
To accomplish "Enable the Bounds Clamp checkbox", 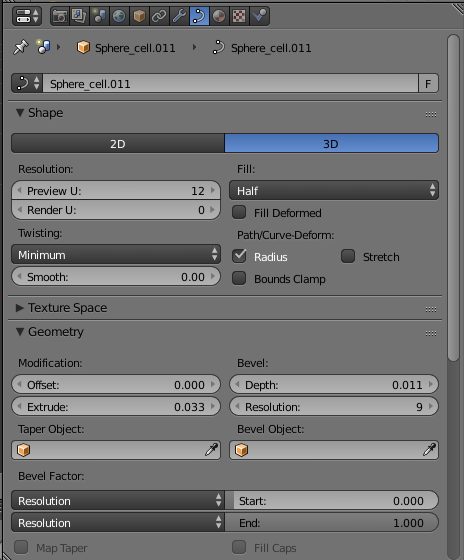I will (239, 278).
